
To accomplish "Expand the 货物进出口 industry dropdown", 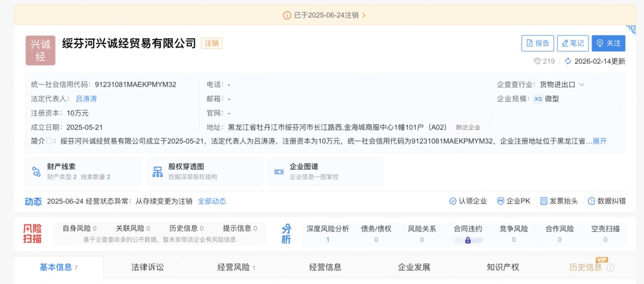I will 581,85.
